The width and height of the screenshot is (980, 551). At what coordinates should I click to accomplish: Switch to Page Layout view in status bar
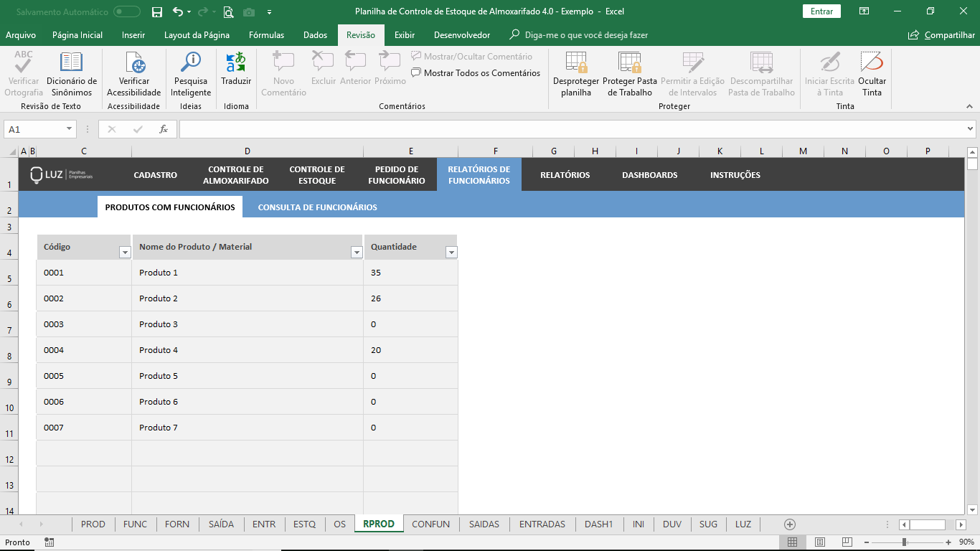(820, 542)
